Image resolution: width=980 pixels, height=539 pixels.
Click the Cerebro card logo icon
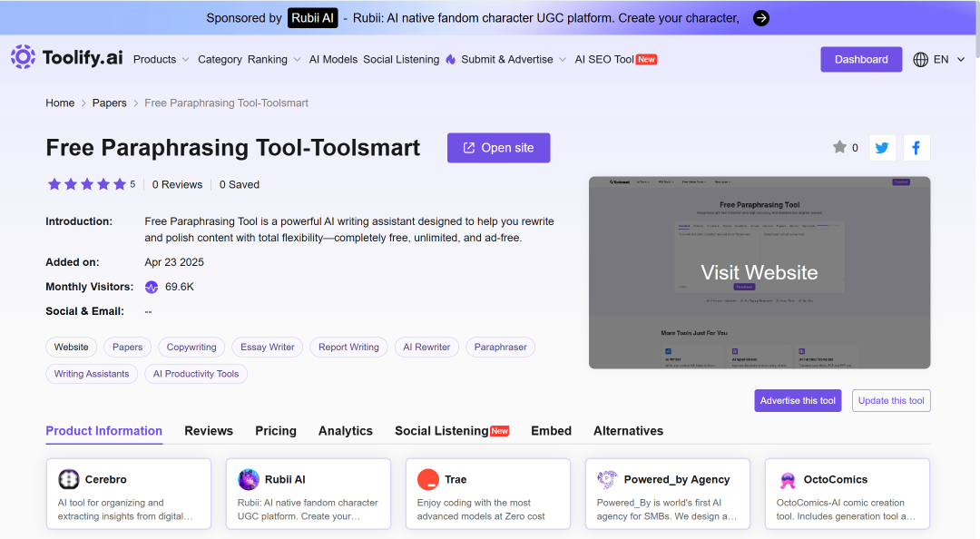[69, 480]
